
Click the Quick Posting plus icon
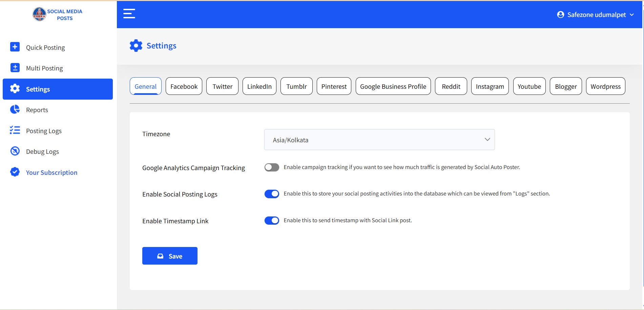click(x=15, y=47)
